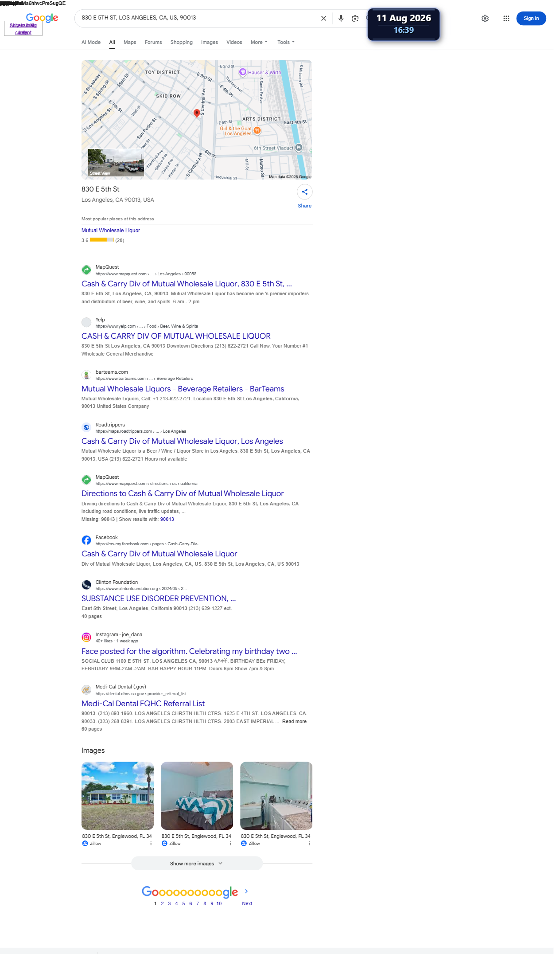
Task: Open options menu of second Zillow image
Action: (x=230, y=844)
